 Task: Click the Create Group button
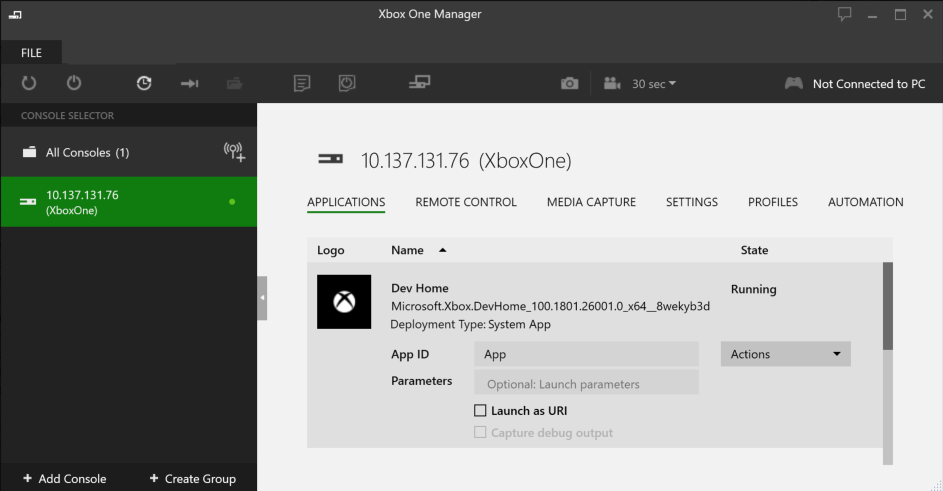pyautogui.click(x=192, y=479)
